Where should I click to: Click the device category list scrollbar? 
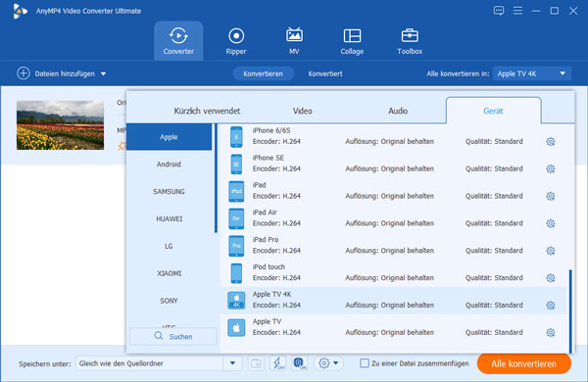(x=216, y=178)
